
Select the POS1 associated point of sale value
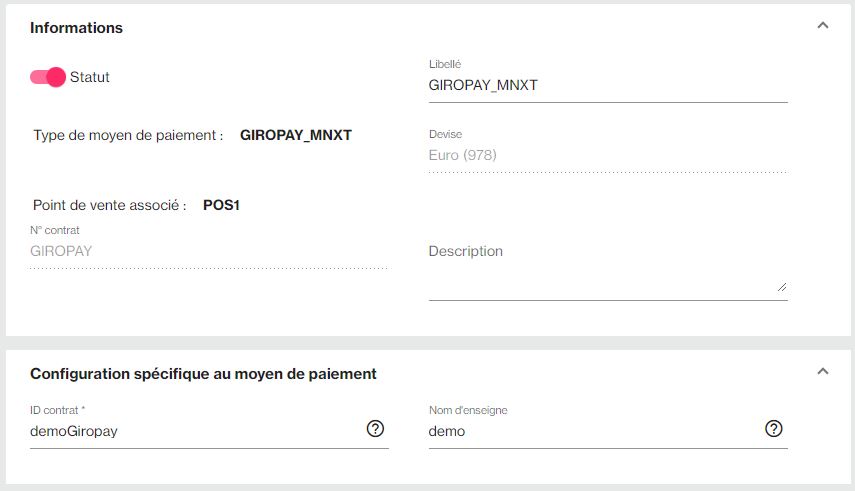tap(221, 205)
